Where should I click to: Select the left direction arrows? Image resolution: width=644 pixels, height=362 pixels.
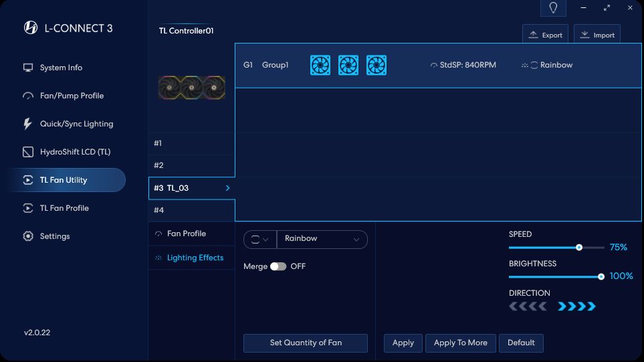click(528, 306)
